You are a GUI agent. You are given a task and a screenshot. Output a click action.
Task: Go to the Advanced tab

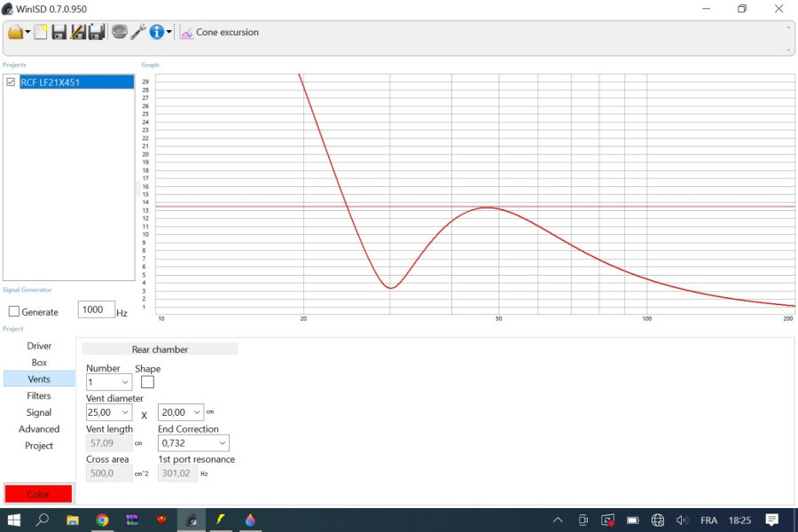(39, 429)
